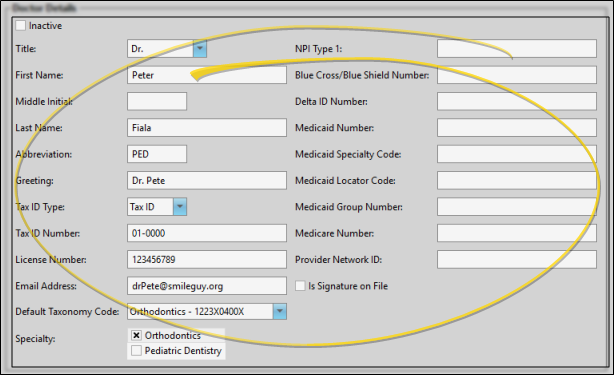This screenshot has height=376, width=615.
Task: Select the Blue Cross/Blue Shield Number field
Action: pyautogui.click(x=517, y=75)
